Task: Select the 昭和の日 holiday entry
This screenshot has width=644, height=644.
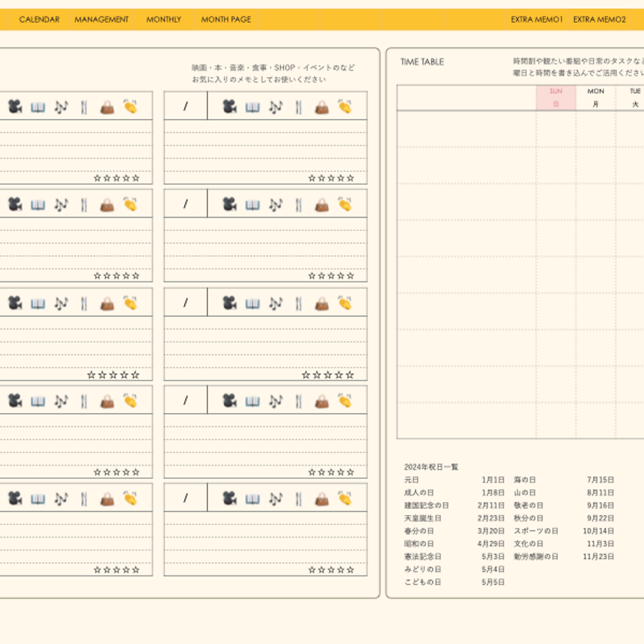Action: click(x=419, y=543)
